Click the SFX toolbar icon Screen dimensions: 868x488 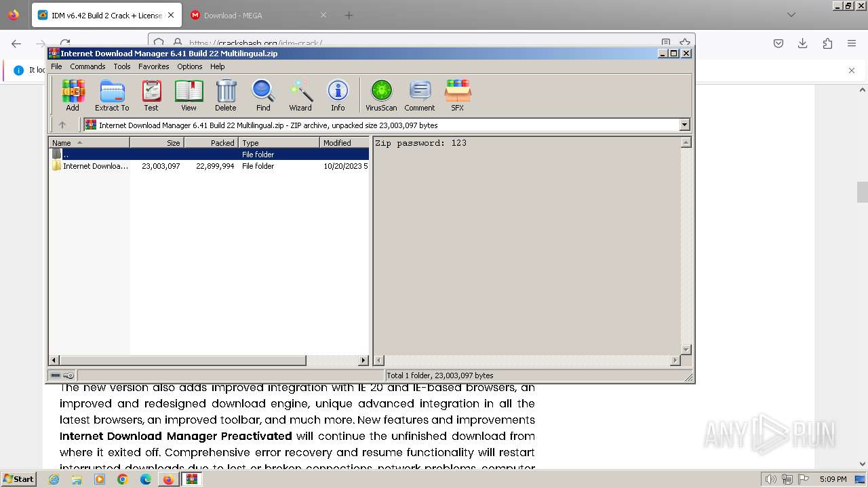pyautogui.click(x=458, y=95)
